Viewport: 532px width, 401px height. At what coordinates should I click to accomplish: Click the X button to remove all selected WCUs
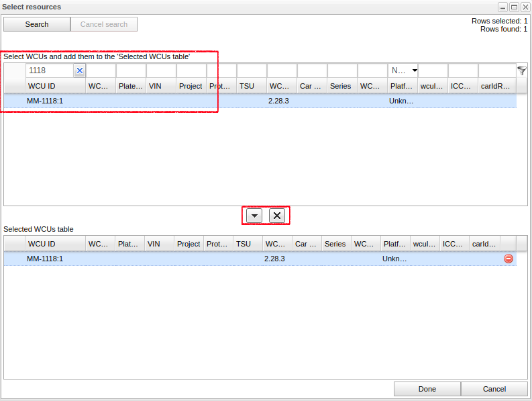(x=277, y=216)
